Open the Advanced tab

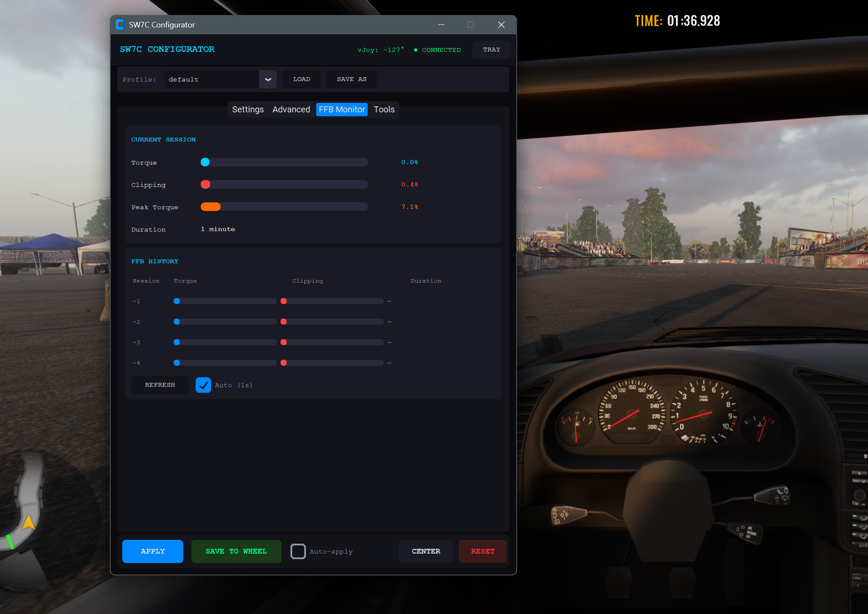click(291, 109)
